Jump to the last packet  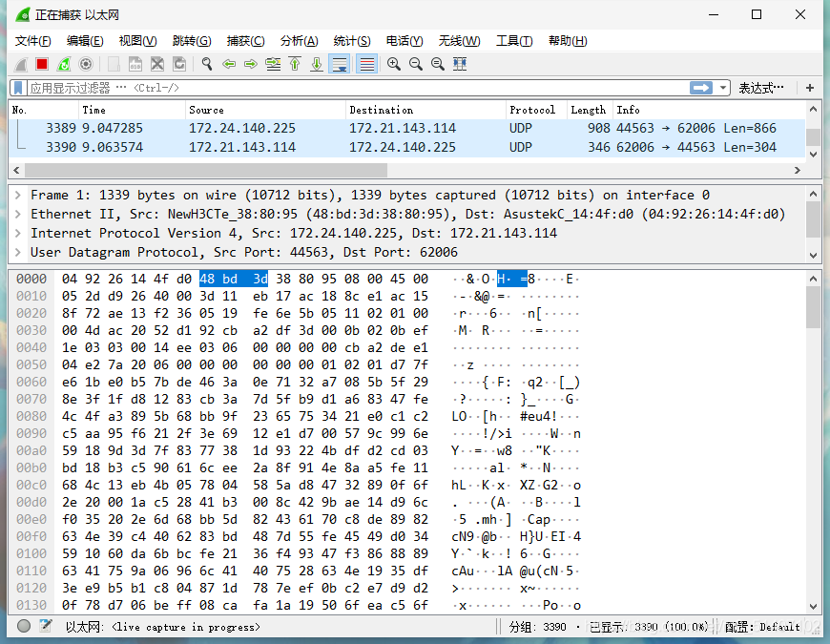[x=317, y=65]
